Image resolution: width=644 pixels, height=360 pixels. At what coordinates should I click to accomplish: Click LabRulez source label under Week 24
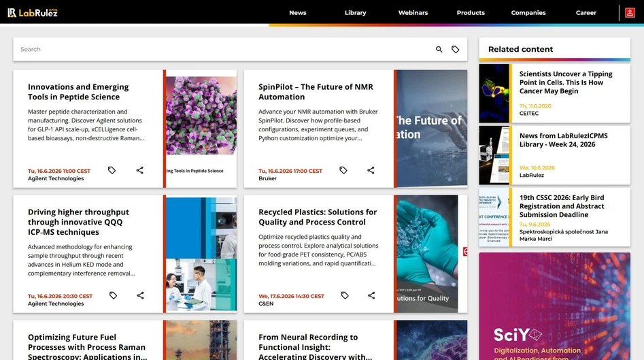[532, 175]
